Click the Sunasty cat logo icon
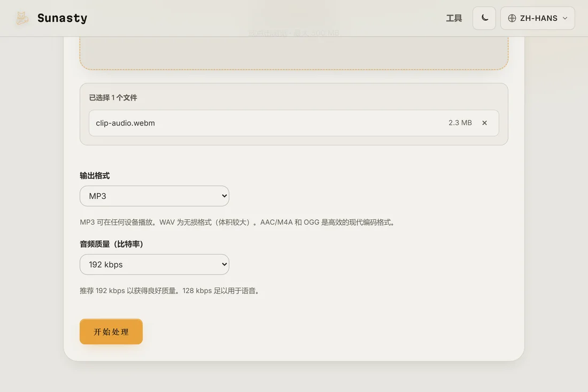 click(22, 18)
